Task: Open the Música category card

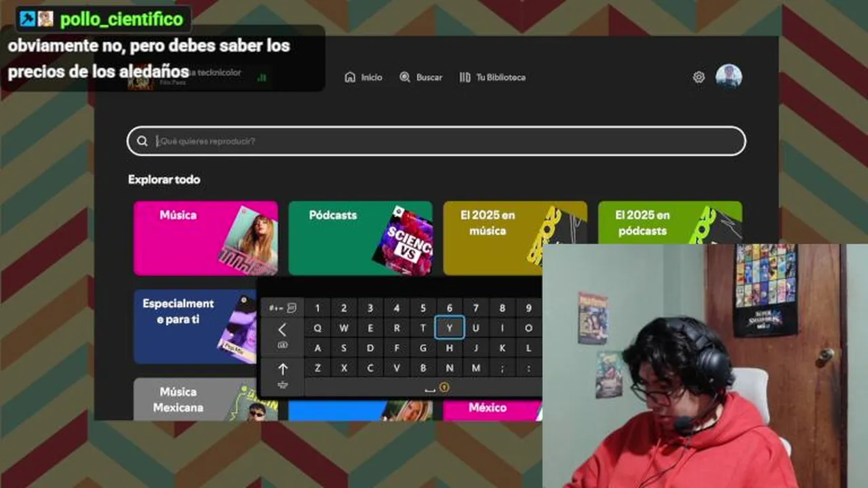Action: point(205,238)
